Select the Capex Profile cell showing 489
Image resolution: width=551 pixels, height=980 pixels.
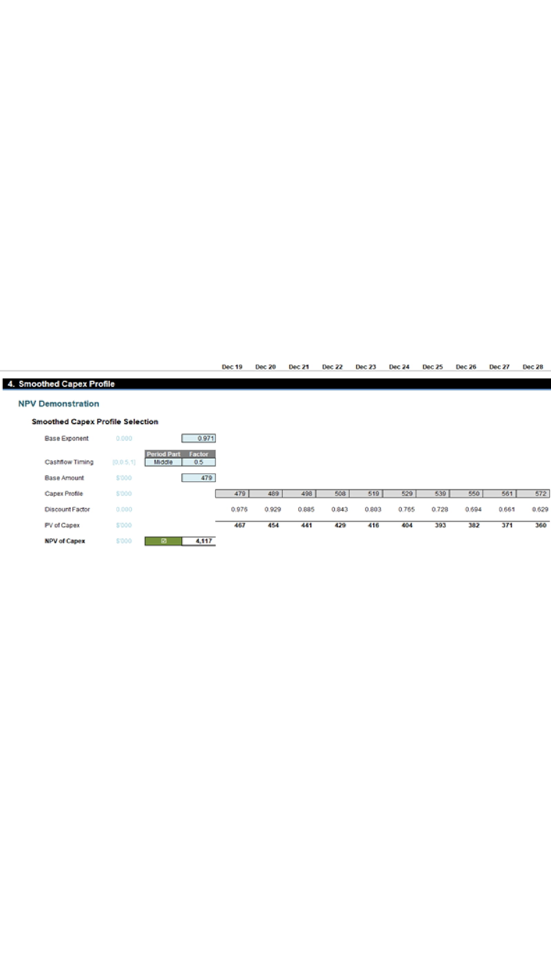(266, 494)
